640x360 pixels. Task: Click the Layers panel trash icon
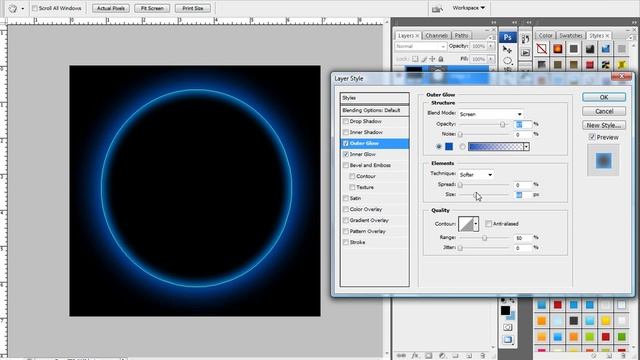(x=482, y=356)
